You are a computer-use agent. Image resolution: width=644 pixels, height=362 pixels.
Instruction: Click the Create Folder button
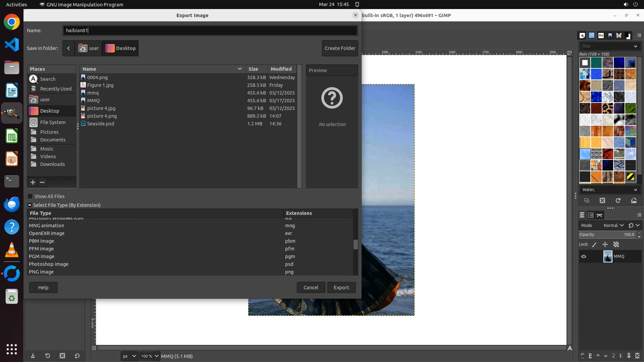point(340,48)
